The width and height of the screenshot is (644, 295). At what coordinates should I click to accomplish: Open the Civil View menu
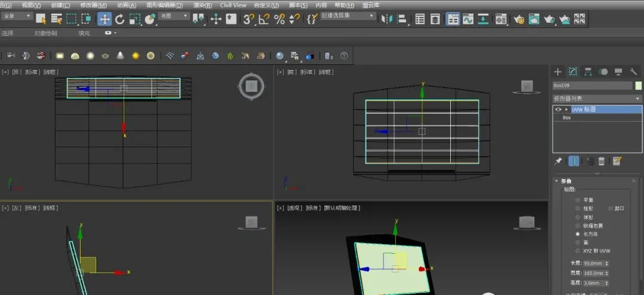[233, 5]
